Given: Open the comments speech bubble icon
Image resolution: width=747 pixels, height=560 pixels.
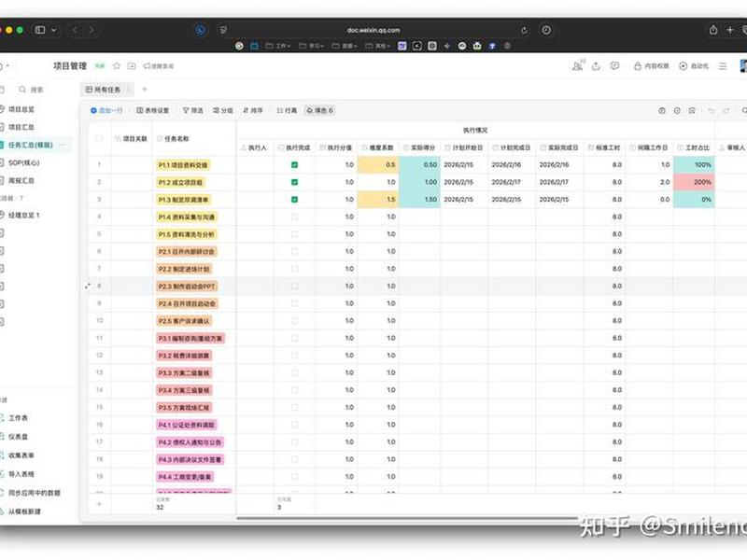Looking at the screenshot, I should click(615, 66).
